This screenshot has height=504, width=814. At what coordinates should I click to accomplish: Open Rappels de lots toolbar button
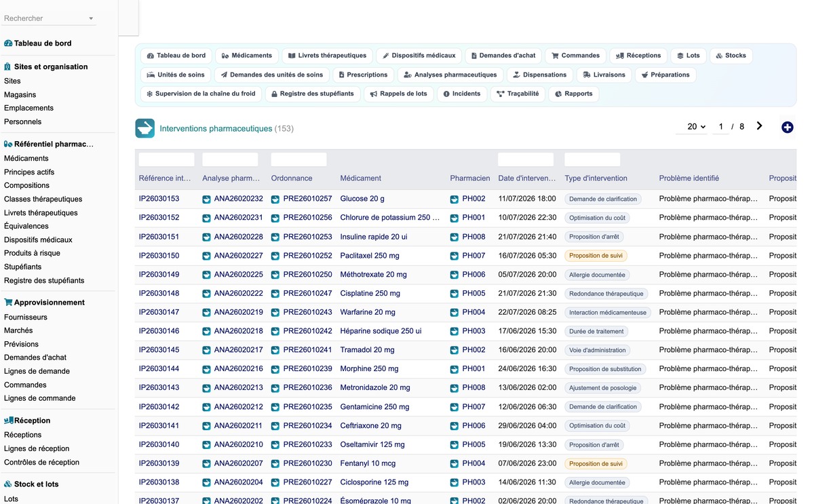[x=399, y=94]
